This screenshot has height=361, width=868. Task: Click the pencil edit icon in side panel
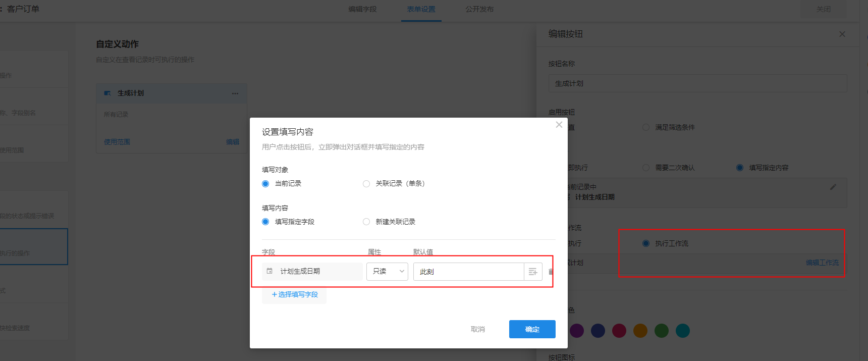pos(833,187)
